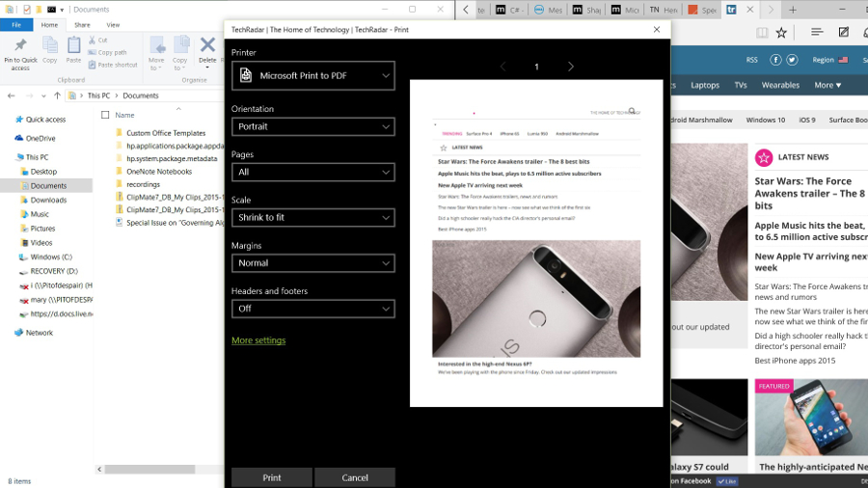Click the Name column header

[x=124, y=115]
